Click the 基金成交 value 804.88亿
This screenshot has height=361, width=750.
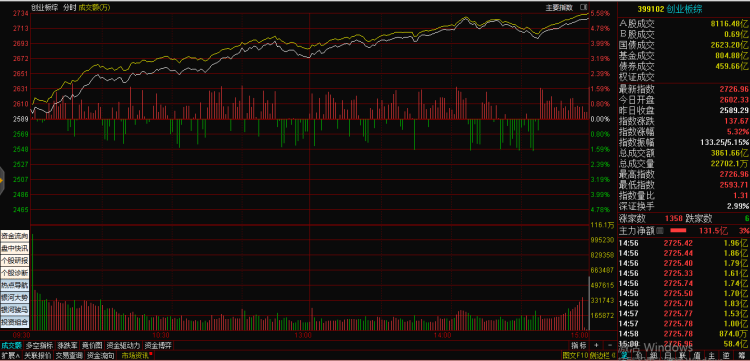click(732, 55)
